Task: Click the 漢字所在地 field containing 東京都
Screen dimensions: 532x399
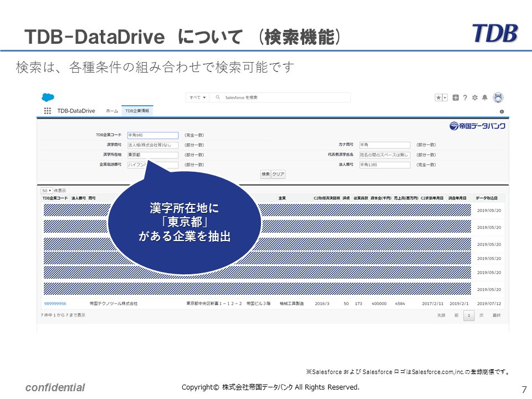Action: tap(153, 155)
